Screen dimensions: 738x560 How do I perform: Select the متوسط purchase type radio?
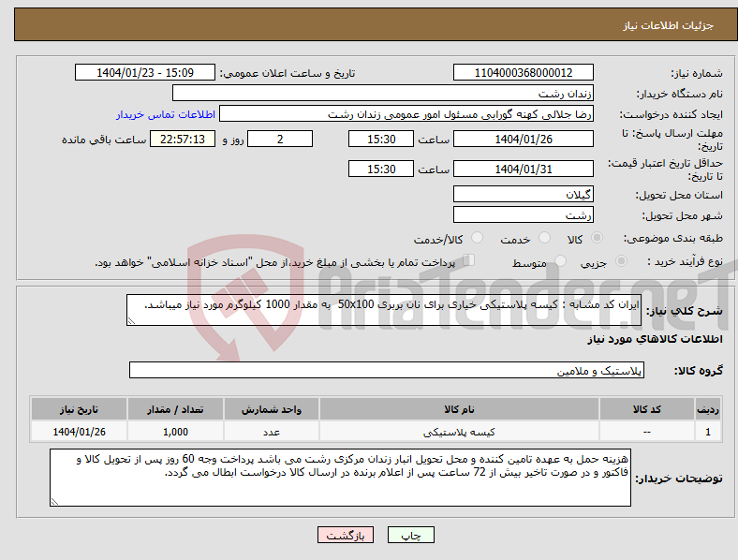click(x=561, y=260)
